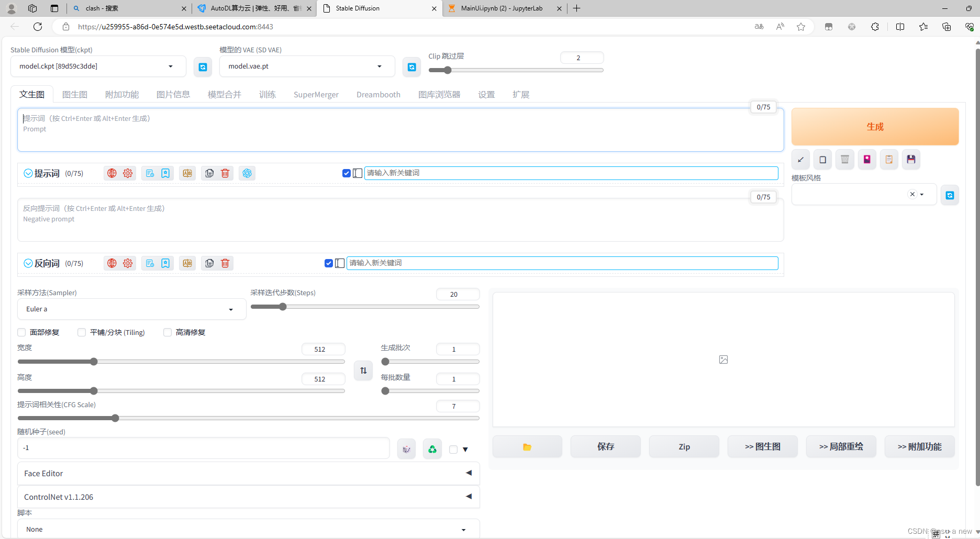Click the globe translate icon in 提示词 row
The width and height of the screenshot is (980, 539).
click(x=112, y=173)
